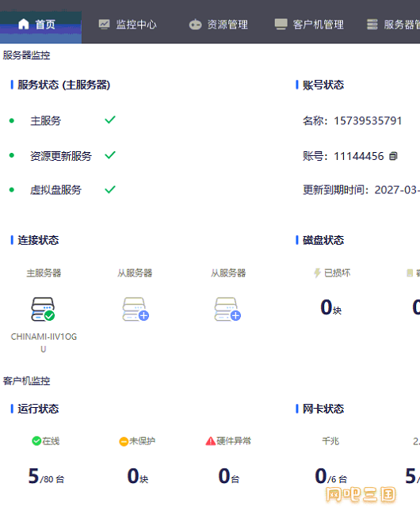The width and height of the screenshot is (420, 514).
Task: Go to the 客户机管理 tab
Action: coord(309,25)
